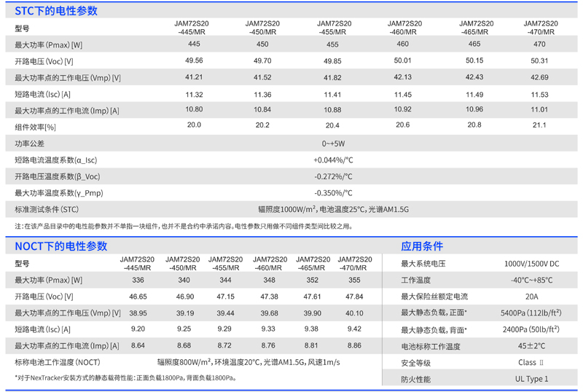Click power tolerance value 0~+5W

[333, 144]
